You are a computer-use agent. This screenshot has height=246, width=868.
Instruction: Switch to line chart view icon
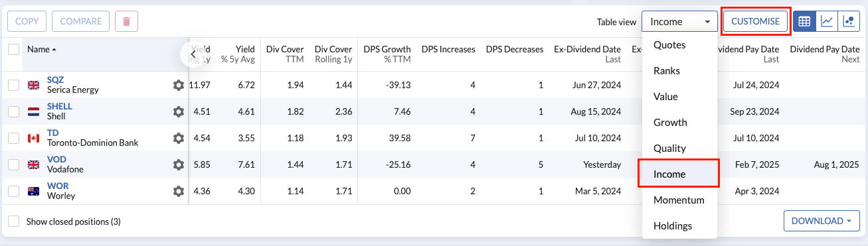827,21
